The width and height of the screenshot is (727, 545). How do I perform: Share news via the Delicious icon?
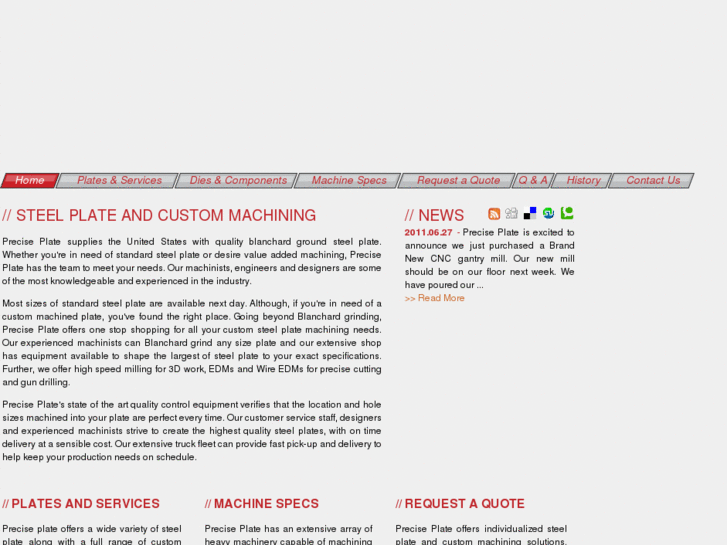(x=530, y=213)
